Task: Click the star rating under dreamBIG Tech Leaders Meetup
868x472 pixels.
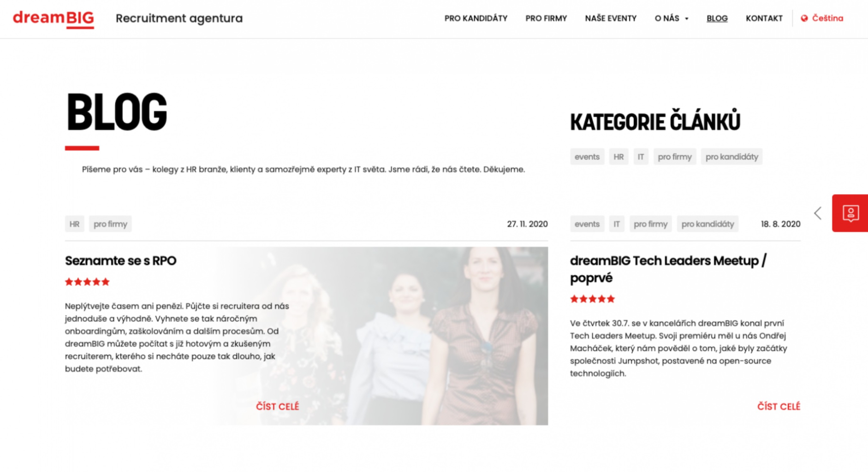Action: [593, 299]
